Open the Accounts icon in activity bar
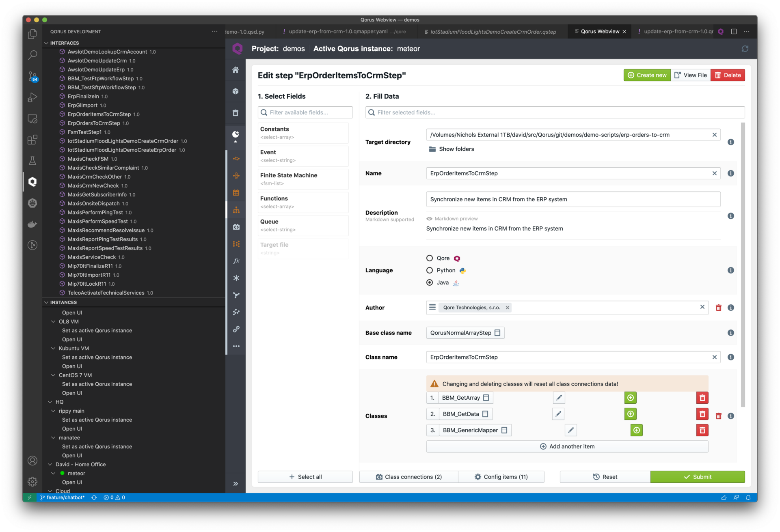This screenshot has width=780, height=532. pos(32,461)
